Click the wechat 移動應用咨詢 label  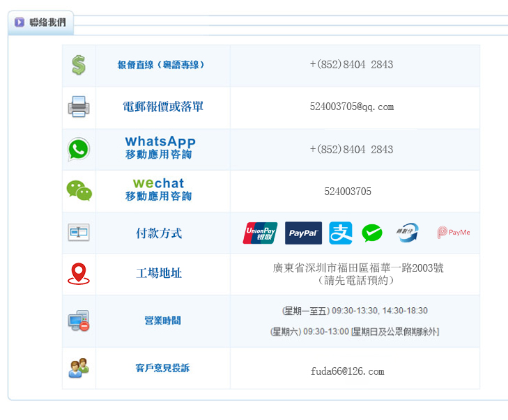tap(158, 189)
